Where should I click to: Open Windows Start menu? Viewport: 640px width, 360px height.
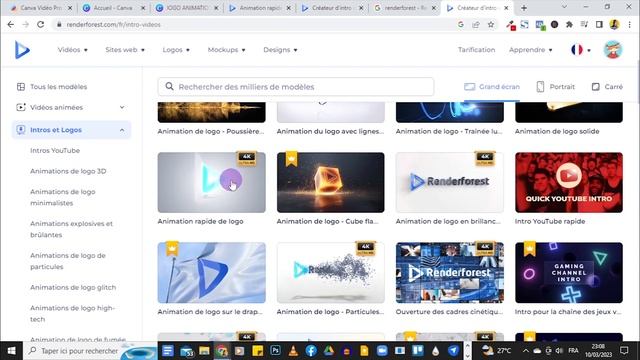pos(11,351)
